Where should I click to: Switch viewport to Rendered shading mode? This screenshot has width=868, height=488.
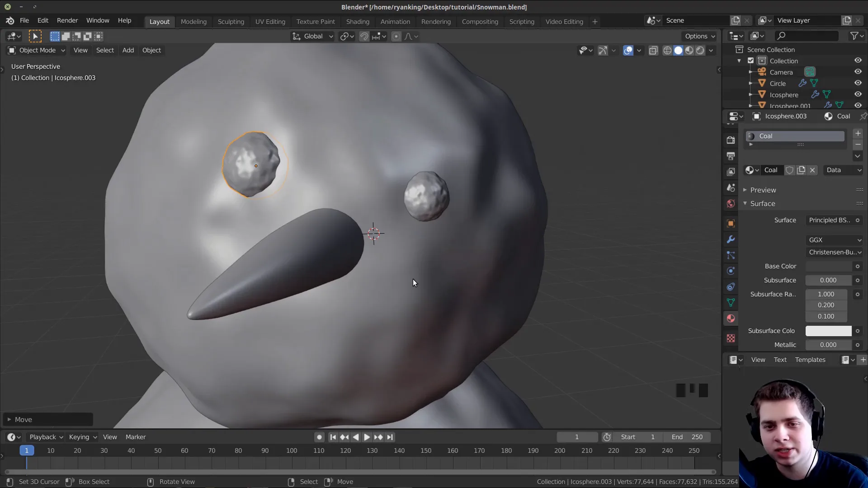(700, 50)
